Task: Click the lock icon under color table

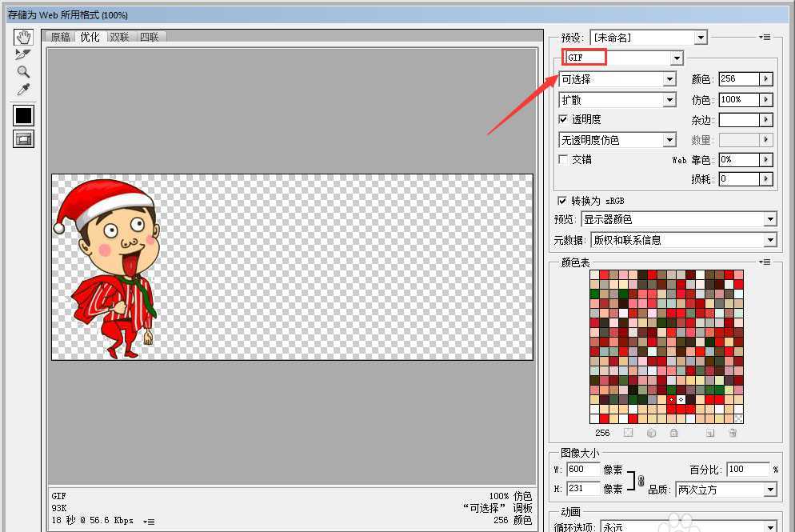Action: click(x=674, y=433)
